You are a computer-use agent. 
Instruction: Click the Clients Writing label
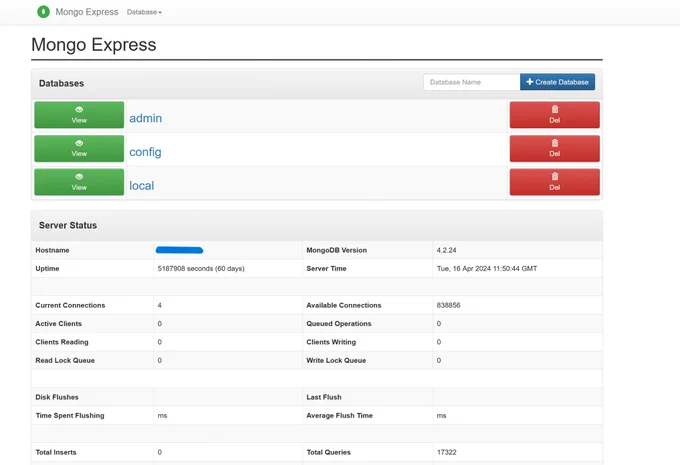tap(331, 342)
